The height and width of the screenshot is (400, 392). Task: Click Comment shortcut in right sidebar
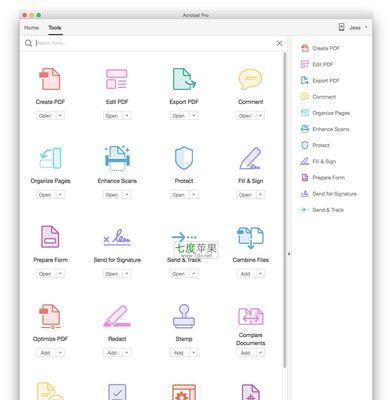[318, 97]
